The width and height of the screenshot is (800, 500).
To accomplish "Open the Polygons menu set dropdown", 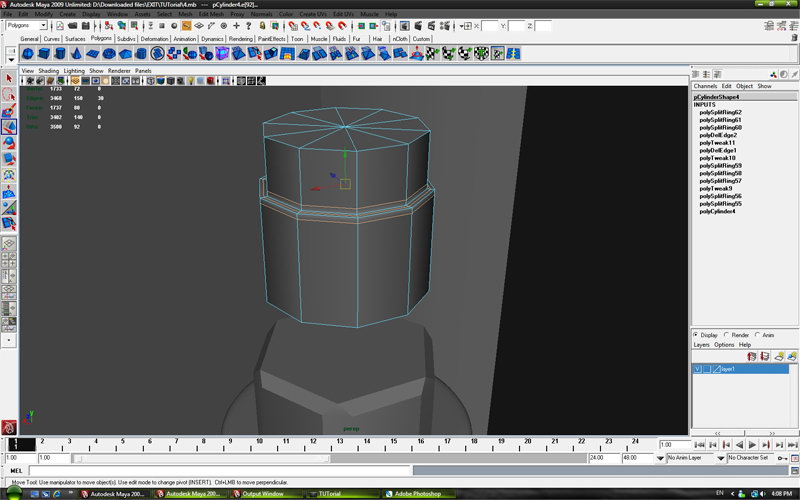I will [25, 25].
